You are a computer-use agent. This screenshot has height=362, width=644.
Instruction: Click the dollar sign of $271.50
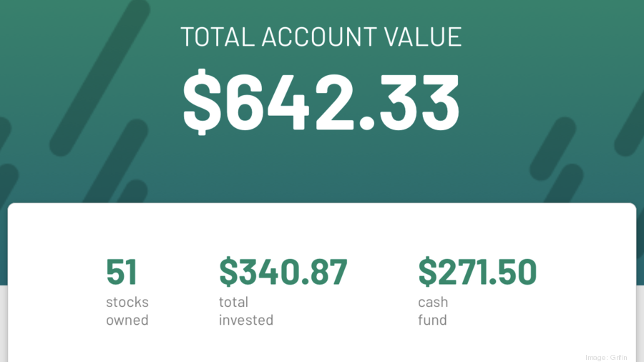coord(428,271)
